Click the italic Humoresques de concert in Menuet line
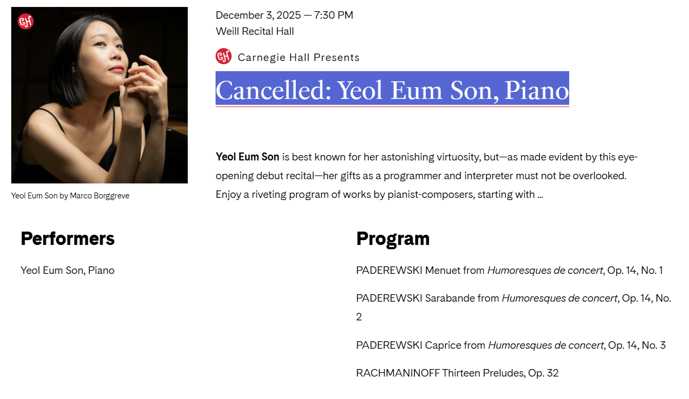The height and width of the screenshot is (399, 689). click(x=545, y=270)
